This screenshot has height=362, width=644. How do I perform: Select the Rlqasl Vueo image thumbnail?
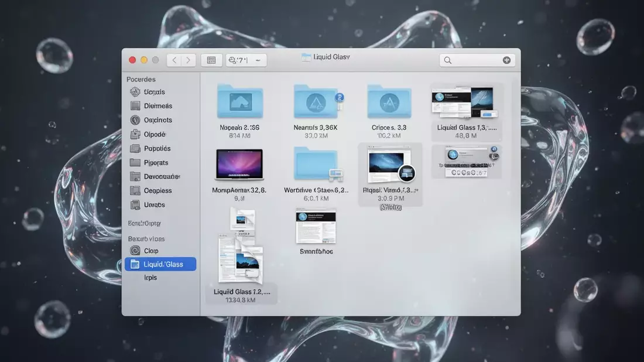[389, 165]
